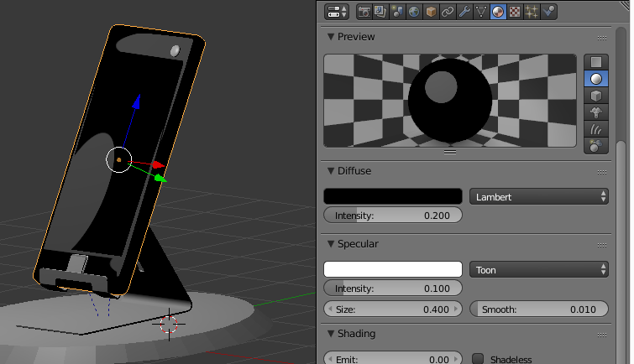Open the editor type selector menu

[337, 12]
